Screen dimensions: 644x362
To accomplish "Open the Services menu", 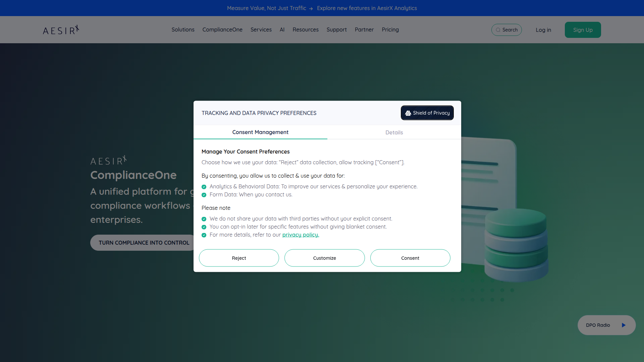I will tap(261, 29).
